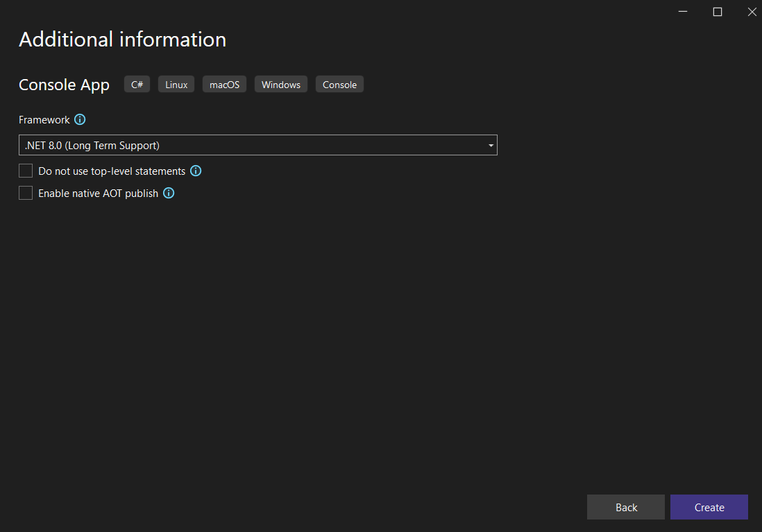762x532 pixels.
Task: Enable 'Do not use top-level statements' checkbox
Action: [x=26, y=171]
